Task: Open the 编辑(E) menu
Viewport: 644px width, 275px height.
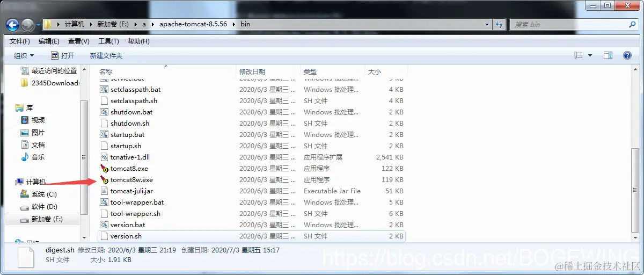Action: tap(49, 41)
